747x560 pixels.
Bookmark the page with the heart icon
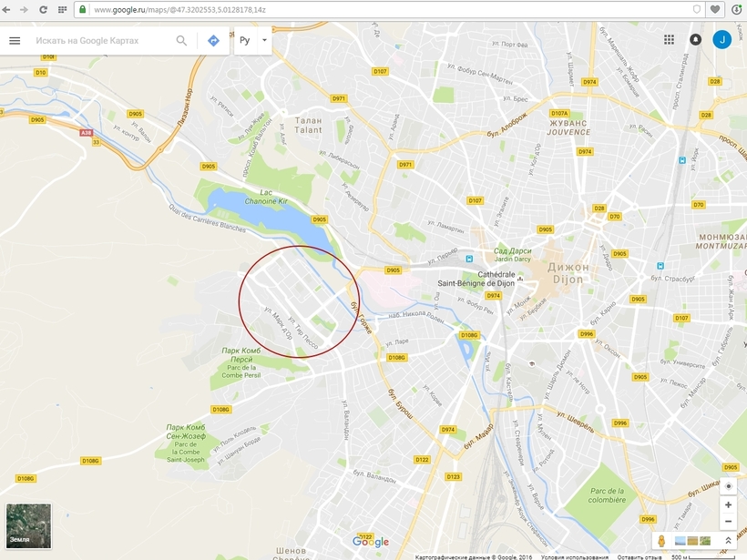pos(714,9)
